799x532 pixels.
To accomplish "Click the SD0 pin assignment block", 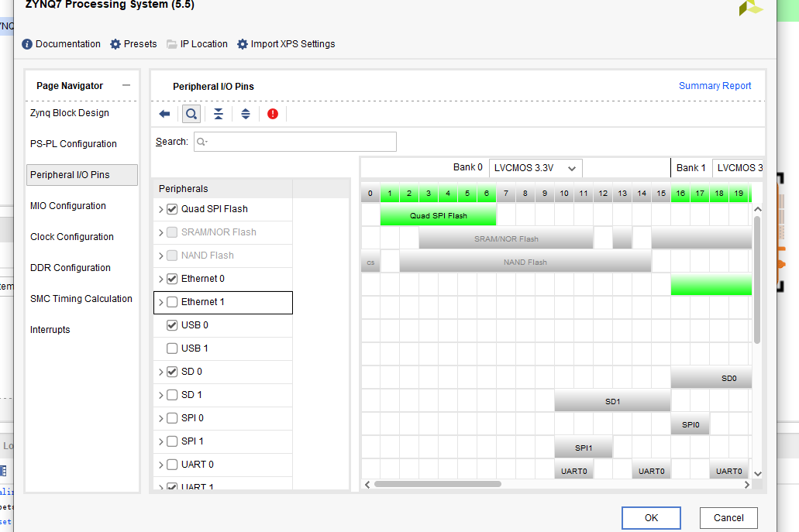I will pos(711,378).
